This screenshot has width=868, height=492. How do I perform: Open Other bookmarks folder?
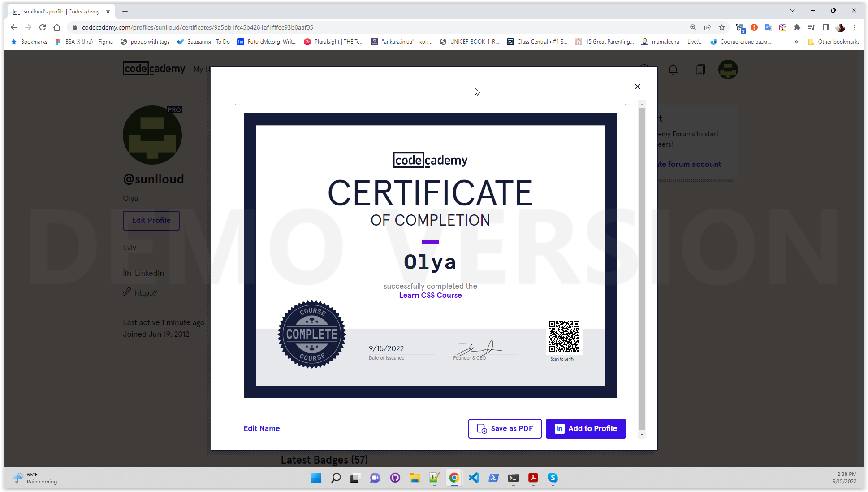click(x=834, y=42)
